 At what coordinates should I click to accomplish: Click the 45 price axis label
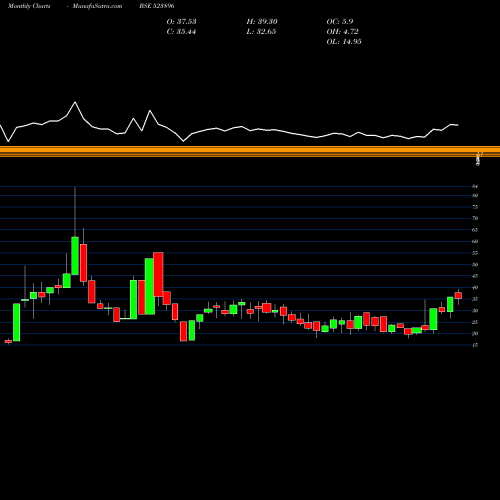coord(475,276)
